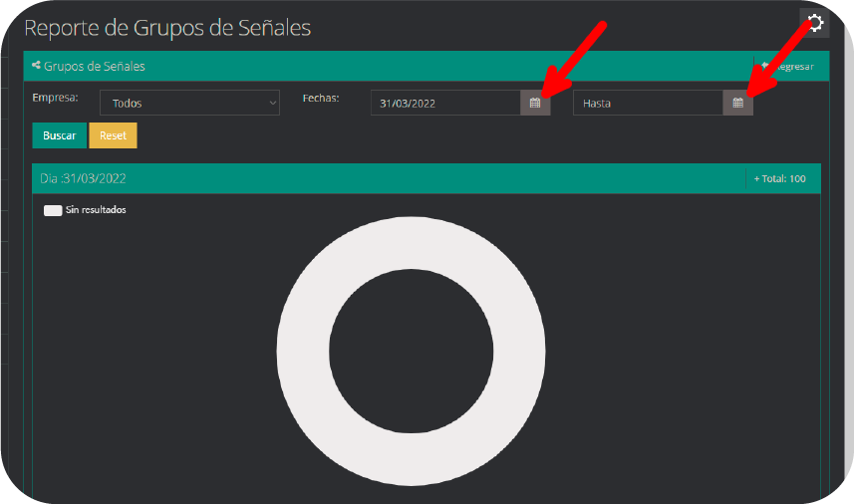Click the + Total: 100 indicator

point(780,179)
